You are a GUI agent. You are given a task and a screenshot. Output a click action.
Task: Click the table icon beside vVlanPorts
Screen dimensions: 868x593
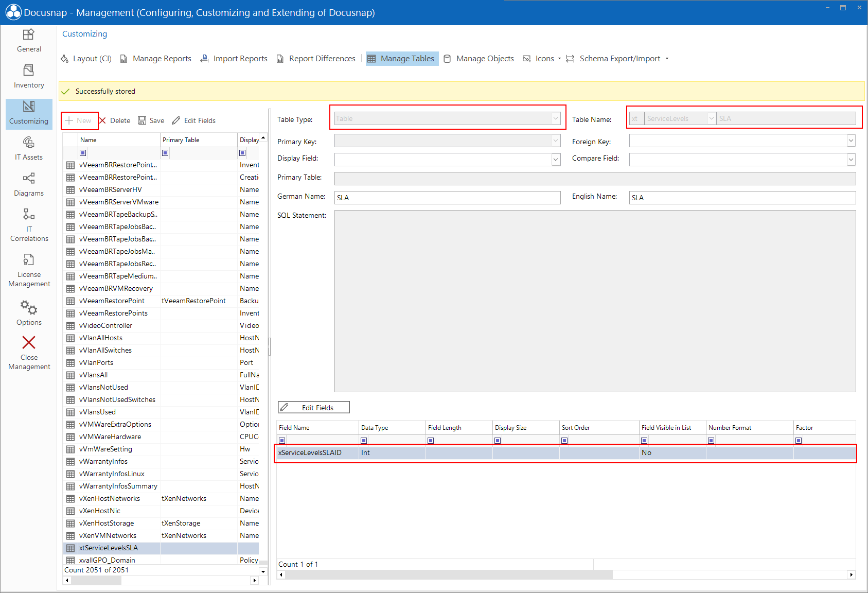click(70, 362)
